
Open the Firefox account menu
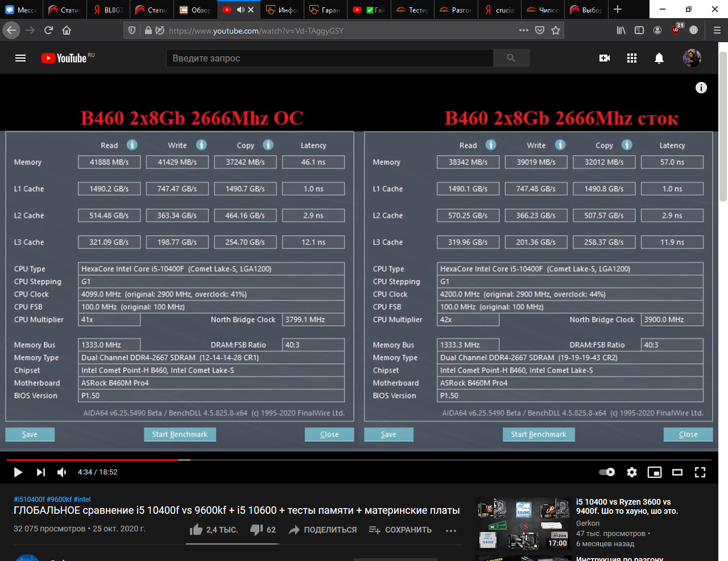[657, 30]
